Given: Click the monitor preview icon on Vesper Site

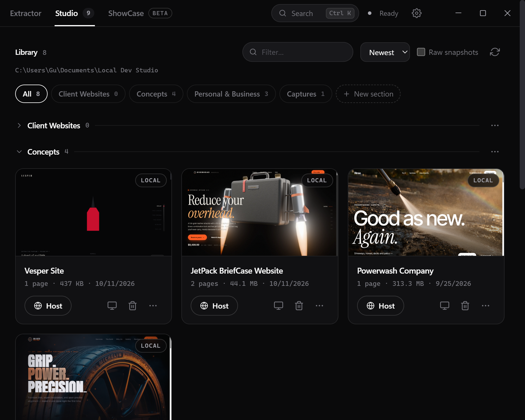Looking at the screenshot, I should 112,306.
